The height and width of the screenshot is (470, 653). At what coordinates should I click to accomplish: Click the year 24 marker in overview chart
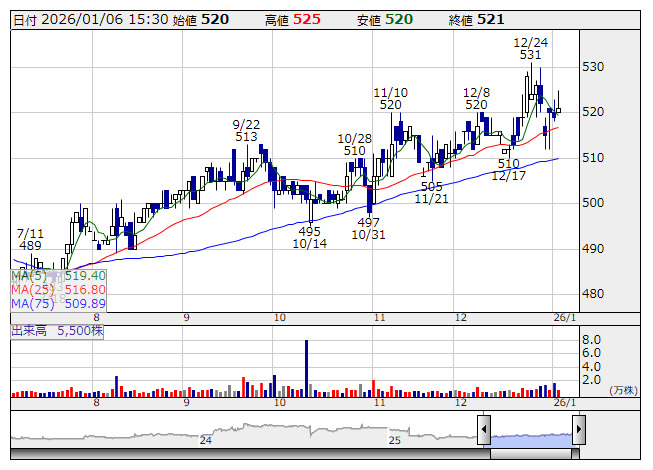point(206,440)
